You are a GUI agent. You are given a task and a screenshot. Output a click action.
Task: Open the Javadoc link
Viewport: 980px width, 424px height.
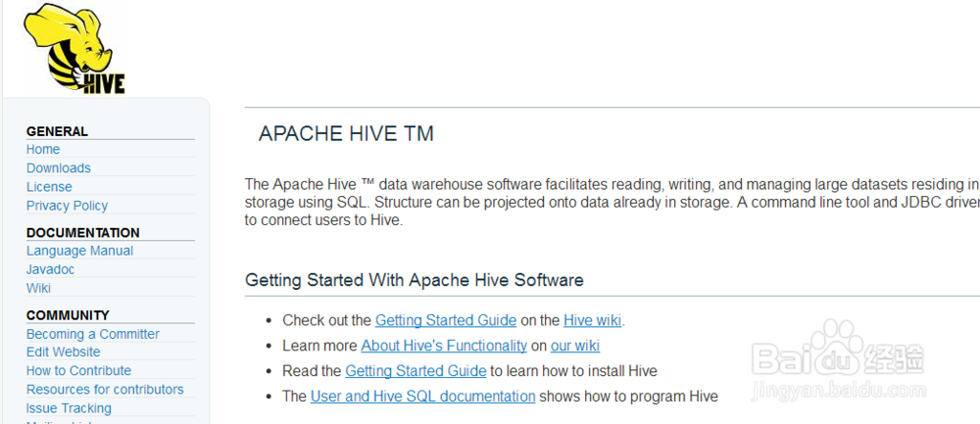pyautogui.click(x=50, y=269)
